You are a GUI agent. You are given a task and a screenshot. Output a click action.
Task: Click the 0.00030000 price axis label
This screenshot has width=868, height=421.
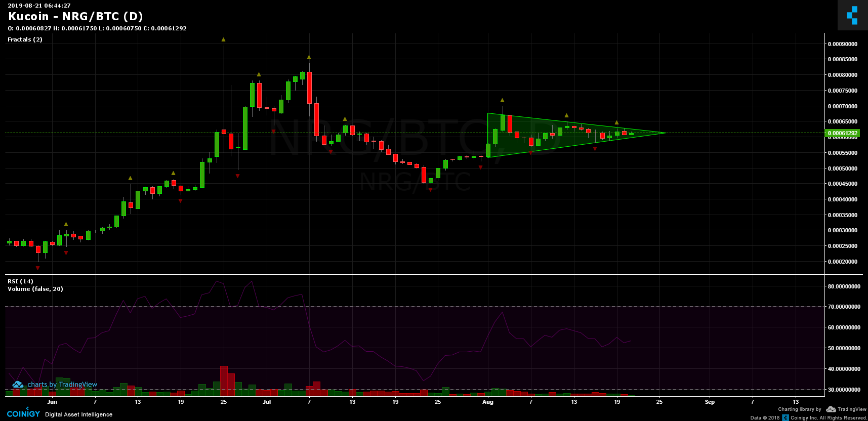[843, 230]
